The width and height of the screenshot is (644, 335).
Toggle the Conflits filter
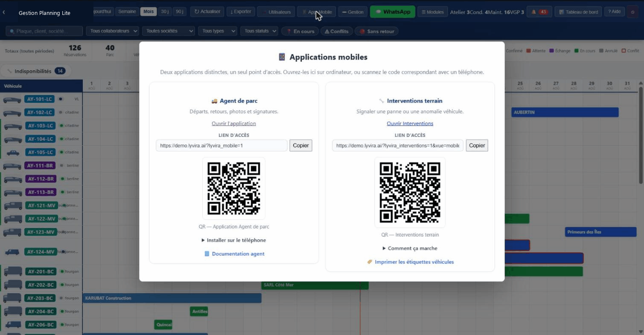pos(336,31)
